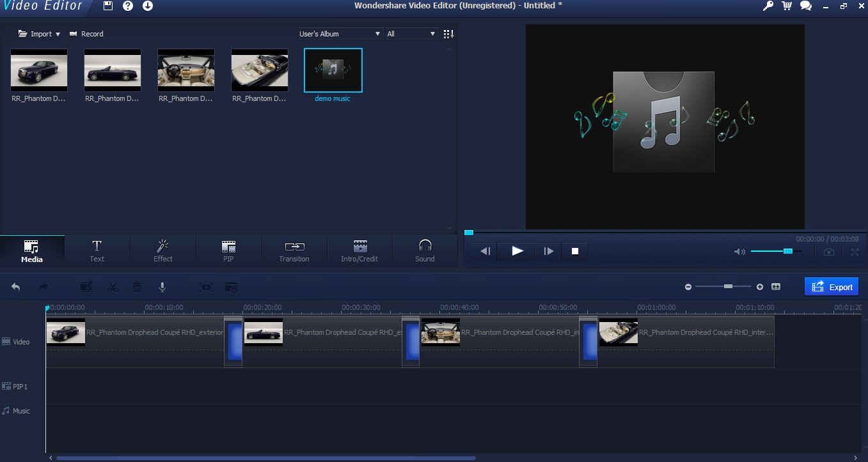Click the horizontal timeline scrollbar

click(265, 458)
